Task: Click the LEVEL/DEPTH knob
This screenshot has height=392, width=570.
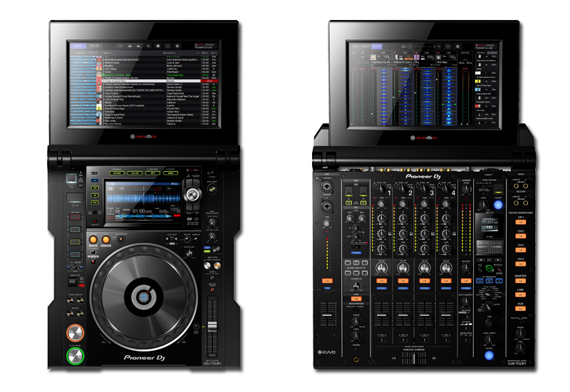Action: point(489,341)
